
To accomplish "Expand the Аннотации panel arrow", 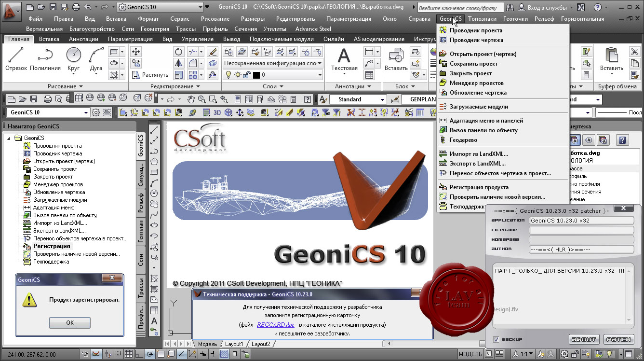I will [x=369, y=86].
